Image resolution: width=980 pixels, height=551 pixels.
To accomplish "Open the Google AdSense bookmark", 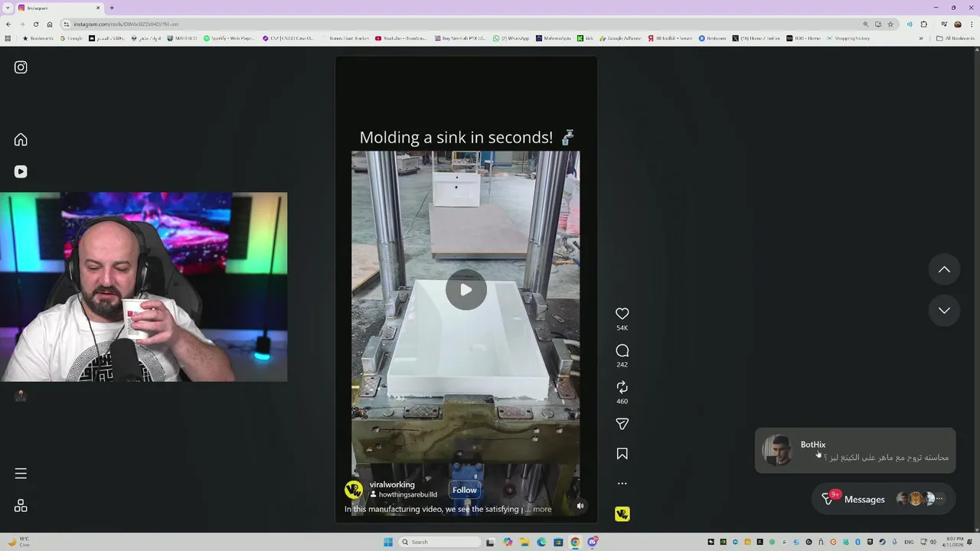I will 620,38.
